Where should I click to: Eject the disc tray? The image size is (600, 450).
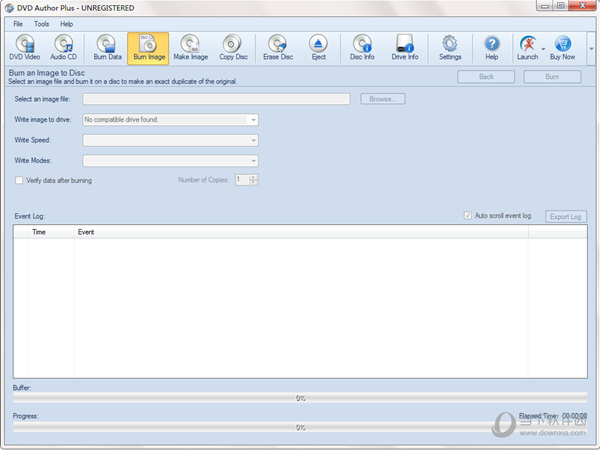[318, 48]
